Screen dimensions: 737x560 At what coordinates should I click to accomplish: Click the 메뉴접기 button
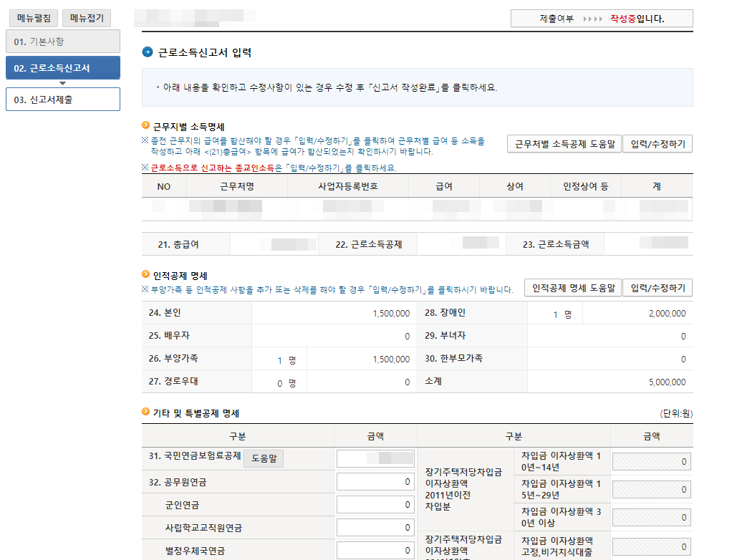[x=87, y=19]
